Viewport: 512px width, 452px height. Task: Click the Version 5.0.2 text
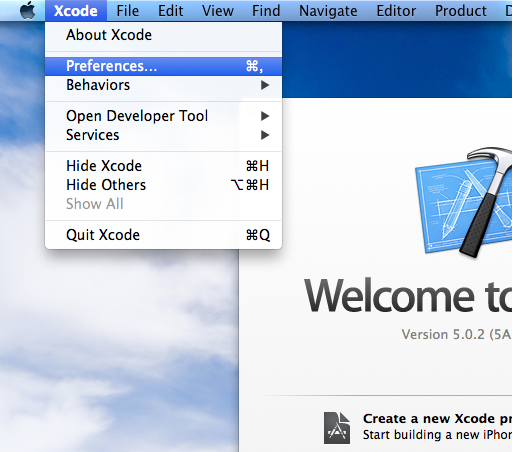click(456, 334)
